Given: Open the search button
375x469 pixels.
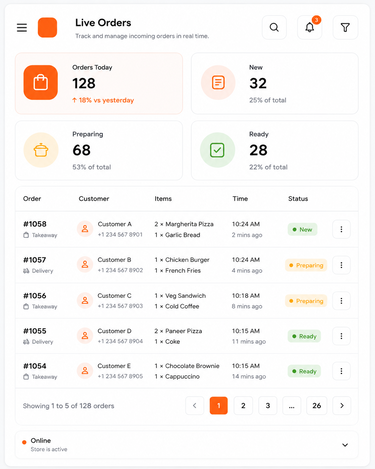Looking at the screenshot, I should [274, 27].
